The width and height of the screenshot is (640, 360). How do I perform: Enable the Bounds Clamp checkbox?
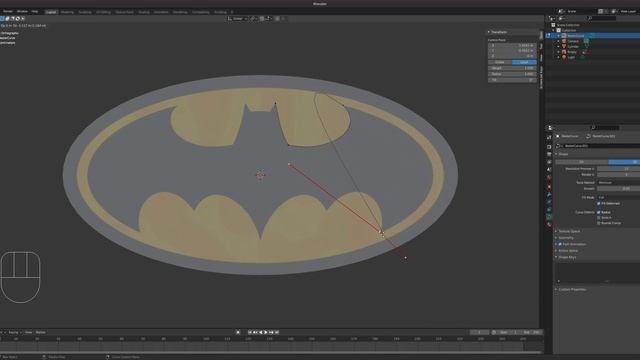pos(599,223)
